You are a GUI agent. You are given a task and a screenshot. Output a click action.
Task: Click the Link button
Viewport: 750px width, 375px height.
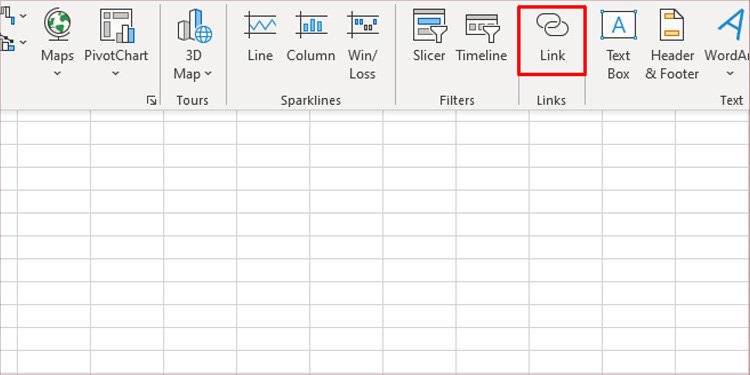click(552, 41)
